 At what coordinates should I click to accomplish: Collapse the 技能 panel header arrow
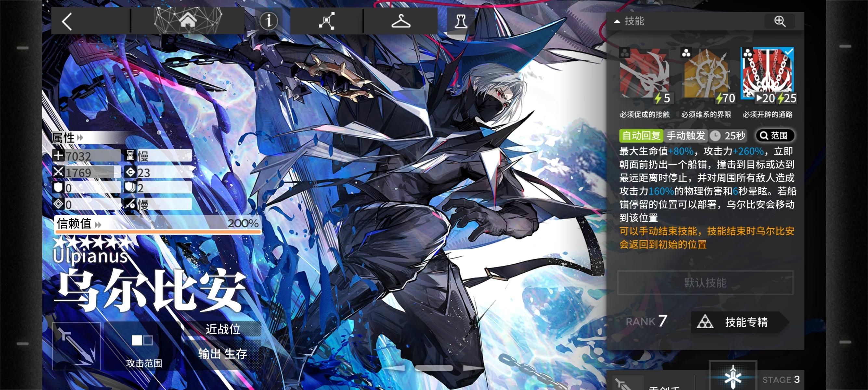point(617,21)
